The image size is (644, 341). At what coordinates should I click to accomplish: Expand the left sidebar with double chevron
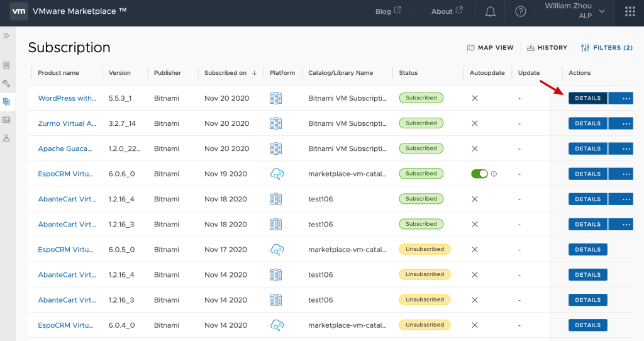[x=6, y=36]
